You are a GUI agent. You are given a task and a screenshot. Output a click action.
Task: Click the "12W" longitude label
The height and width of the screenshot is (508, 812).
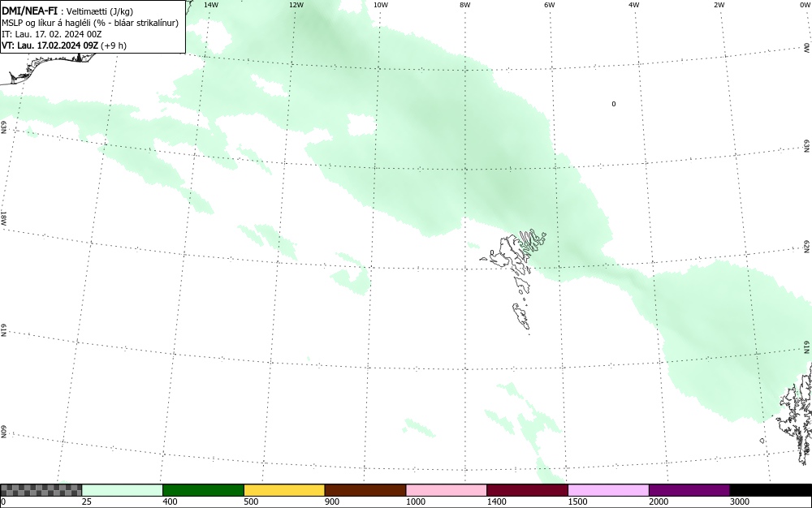296,5
